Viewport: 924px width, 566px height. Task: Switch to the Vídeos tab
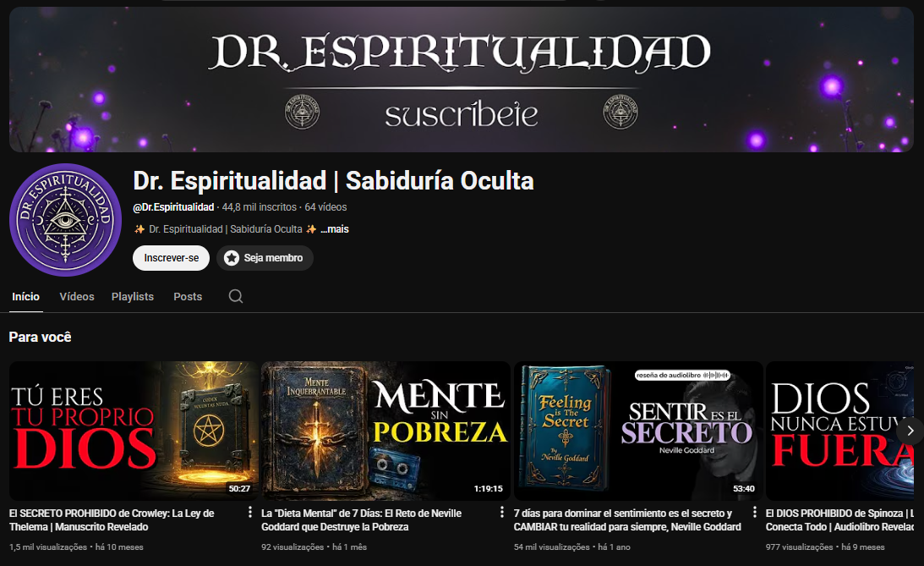pyautogui.click(x=77, y=297)
